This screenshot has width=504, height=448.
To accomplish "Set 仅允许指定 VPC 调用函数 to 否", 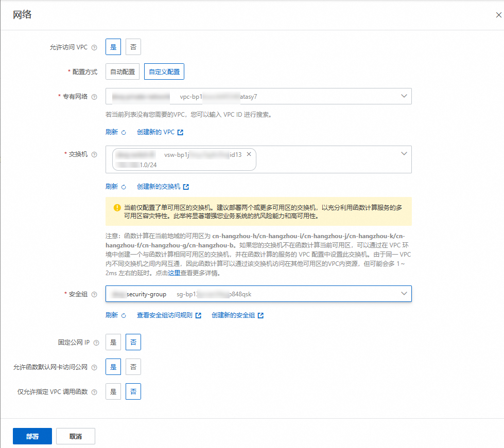I will 133,391.
